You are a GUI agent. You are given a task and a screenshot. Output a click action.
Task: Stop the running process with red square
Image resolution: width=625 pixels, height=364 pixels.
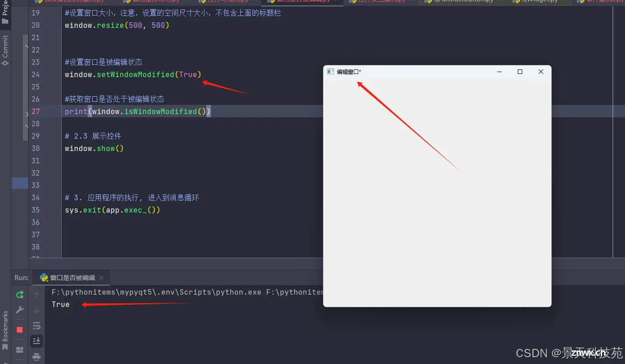point(20,330)
